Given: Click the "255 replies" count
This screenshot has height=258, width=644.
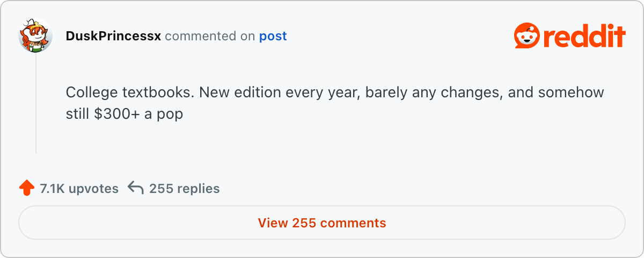Looking at the screenshot, I should [x=184, y=189].
